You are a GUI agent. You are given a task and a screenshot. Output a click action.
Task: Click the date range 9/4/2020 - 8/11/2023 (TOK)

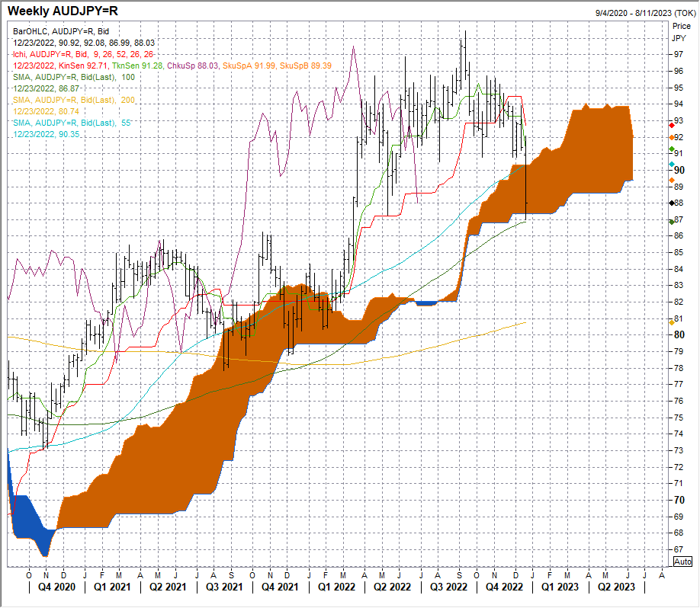tap(645, 13)
